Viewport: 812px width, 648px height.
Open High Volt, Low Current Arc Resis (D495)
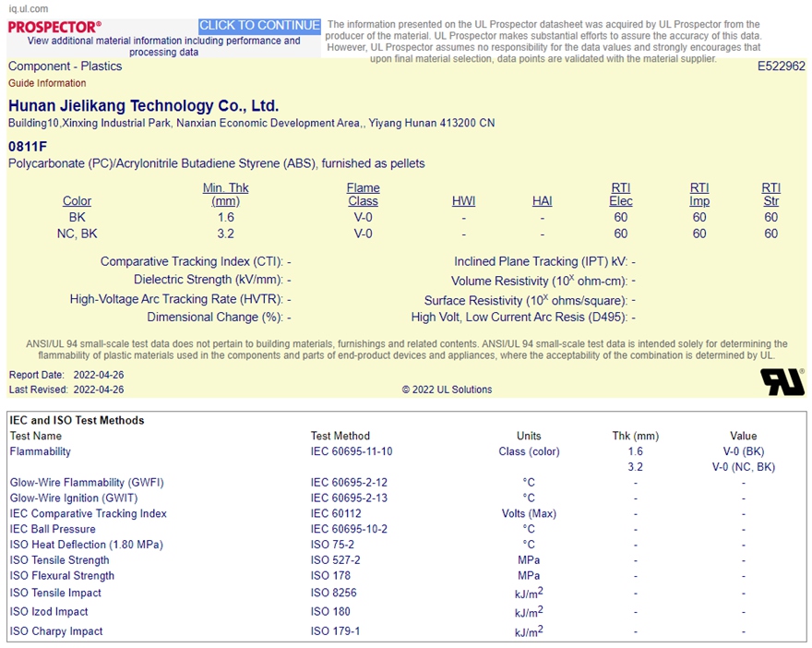pos(519,317)
